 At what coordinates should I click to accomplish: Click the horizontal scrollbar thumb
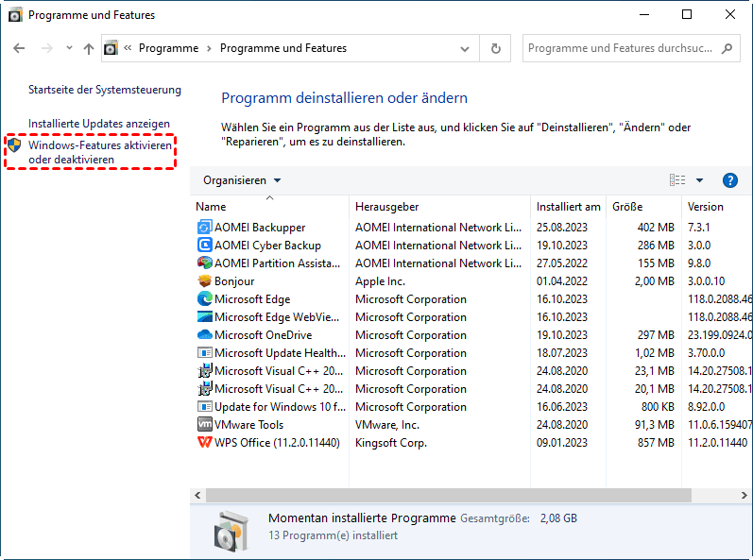coord(449,495)
